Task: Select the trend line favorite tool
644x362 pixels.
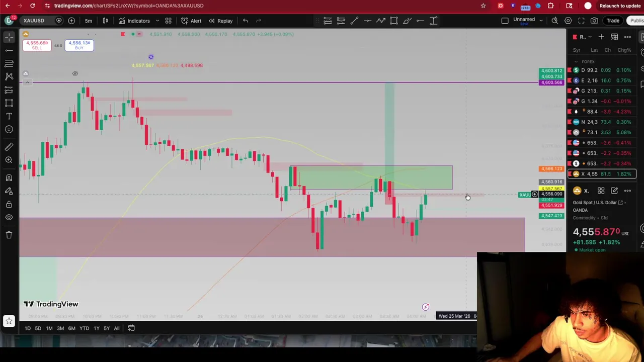Action: point(354,21)
